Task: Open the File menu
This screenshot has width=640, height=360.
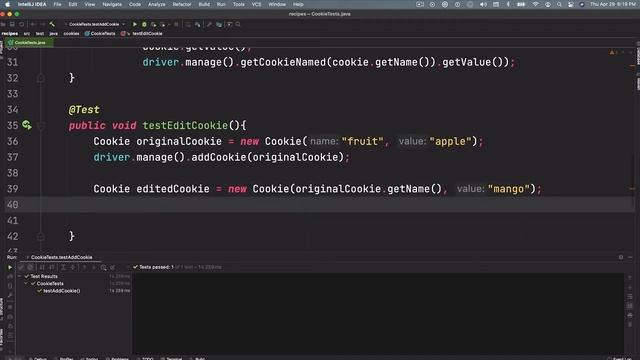Action: [58, 4]
